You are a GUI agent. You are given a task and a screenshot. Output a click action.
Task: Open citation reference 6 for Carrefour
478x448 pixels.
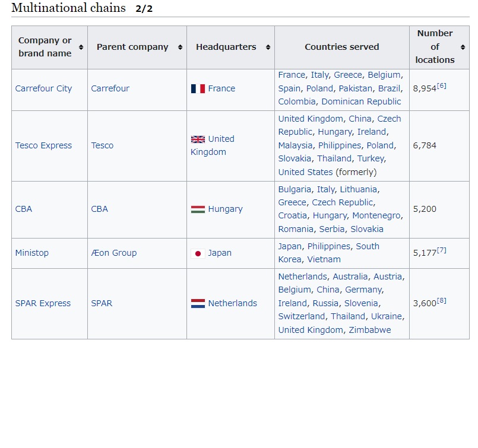442,85
